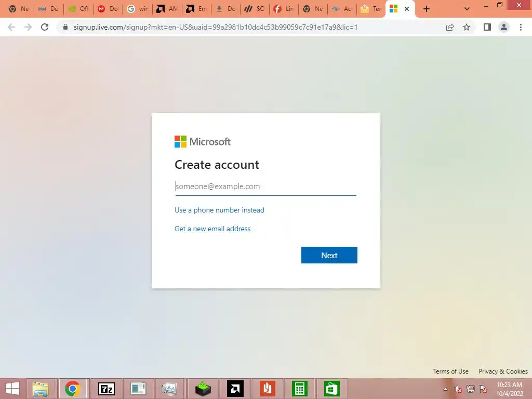Screen dimensions: 532x399
Task: Switch to the 'Act' tab
Action: [x=342, y=9]
